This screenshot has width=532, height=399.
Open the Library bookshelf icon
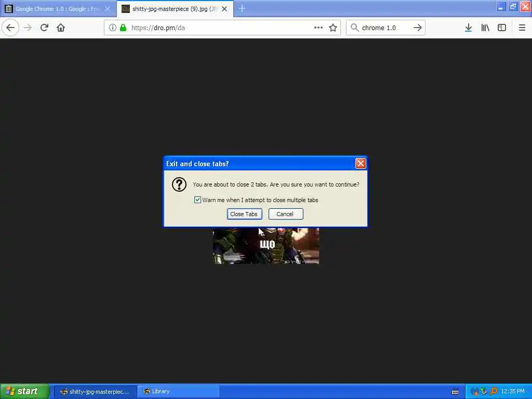[485, 28]
